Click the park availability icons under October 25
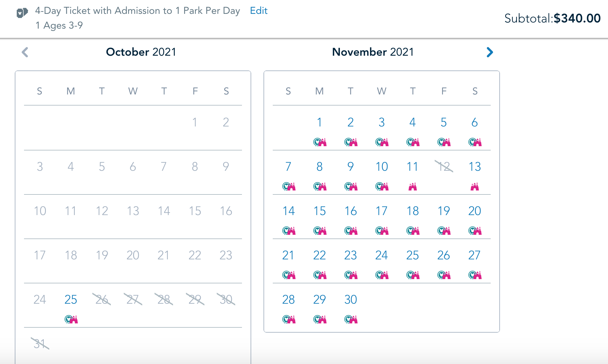Screen dimensions: 608x364 pos(71,319)
